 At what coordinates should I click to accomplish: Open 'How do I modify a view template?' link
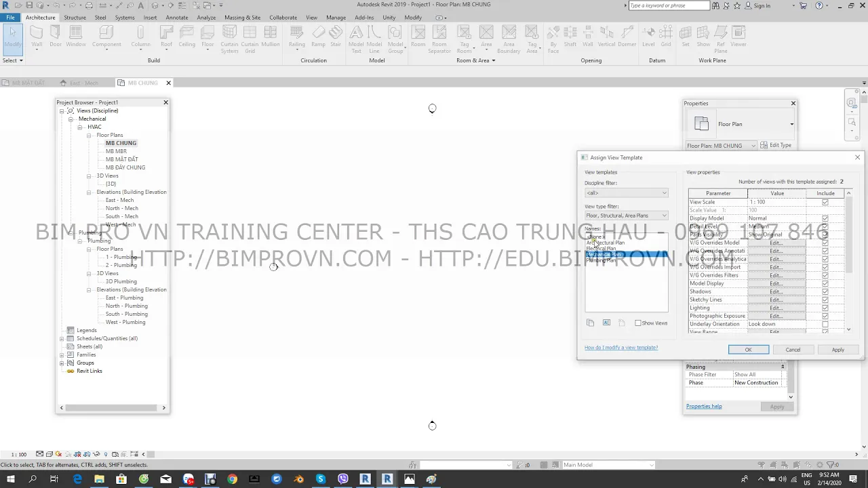621,348
